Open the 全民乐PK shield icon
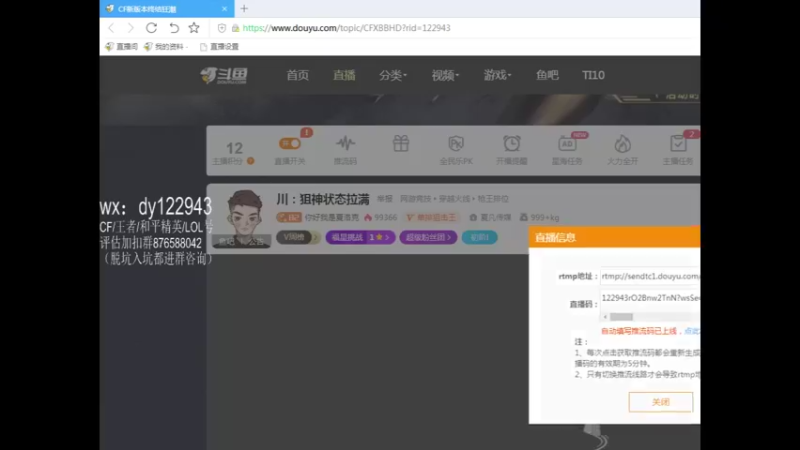Viewport: 800px width, 450px height. tap(456, 143)
